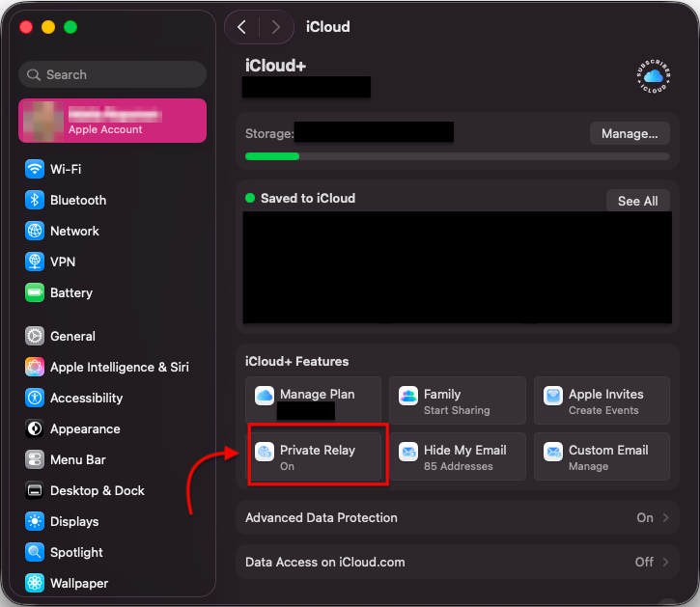Open Custom Email Manage tile
Viewport: 700px width, 607px height.
tap(602, 456)
